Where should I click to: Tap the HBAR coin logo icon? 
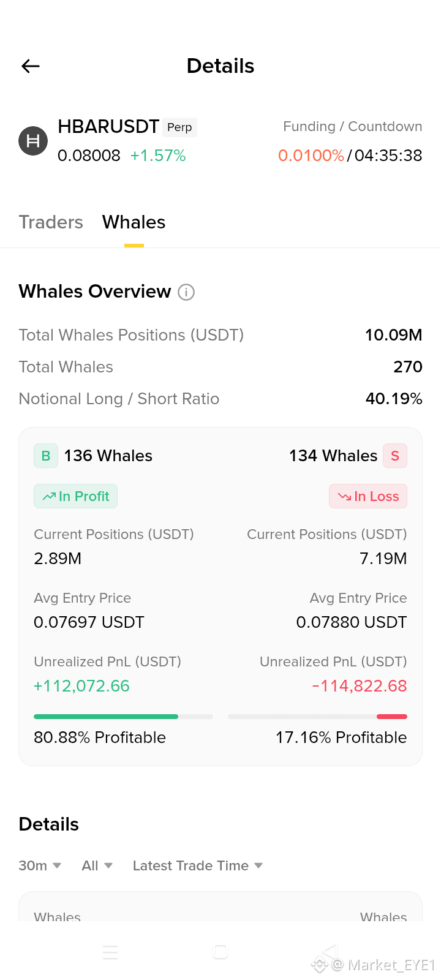(33, 141)
